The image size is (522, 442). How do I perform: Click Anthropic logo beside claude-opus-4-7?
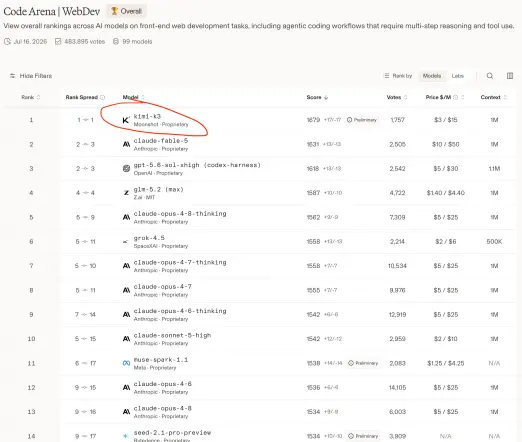pyautogui.click(x=126, y=290)
